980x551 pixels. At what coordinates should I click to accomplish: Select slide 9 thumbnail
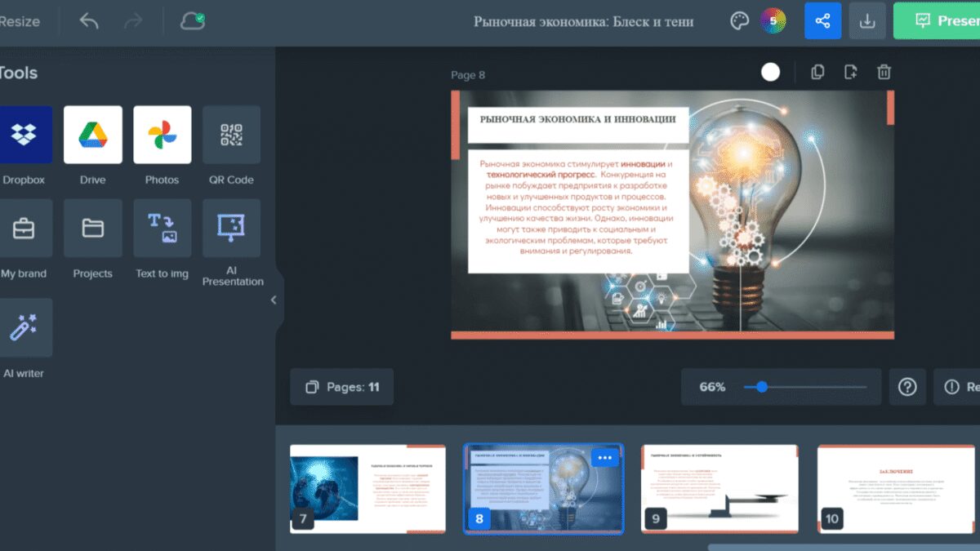point(719,488)
